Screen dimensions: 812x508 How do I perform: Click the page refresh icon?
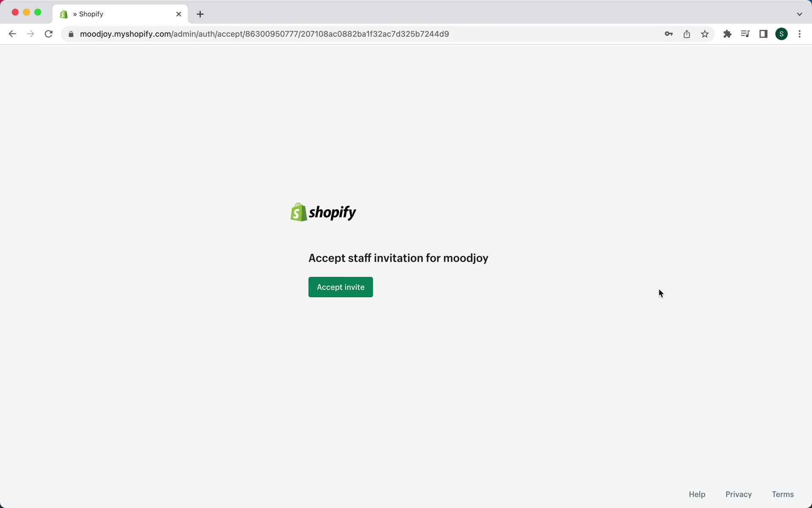pos(49,33)
